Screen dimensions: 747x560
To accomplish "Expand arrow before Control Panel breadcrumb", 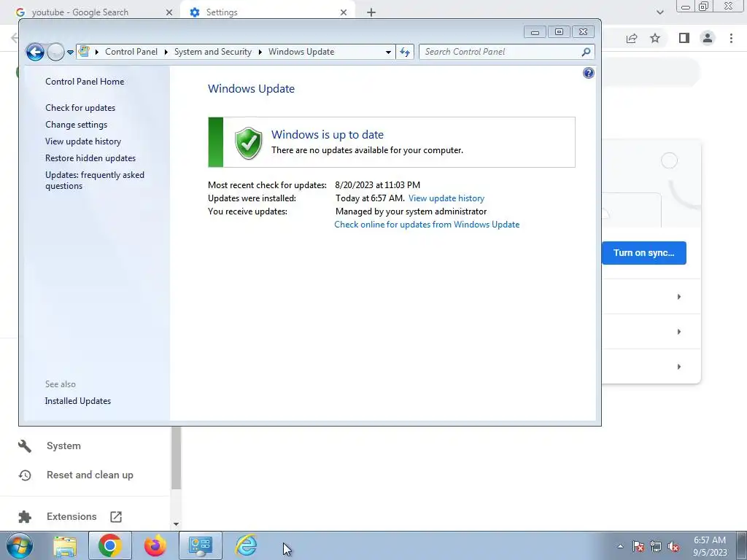I will point(97,52).
